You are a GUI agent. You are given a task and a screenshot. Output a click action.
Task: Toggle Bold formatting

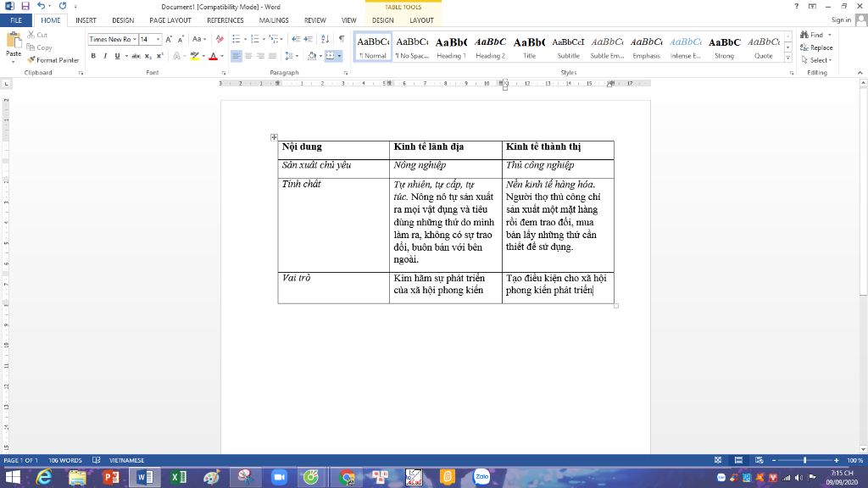click(x=93, y=56)
